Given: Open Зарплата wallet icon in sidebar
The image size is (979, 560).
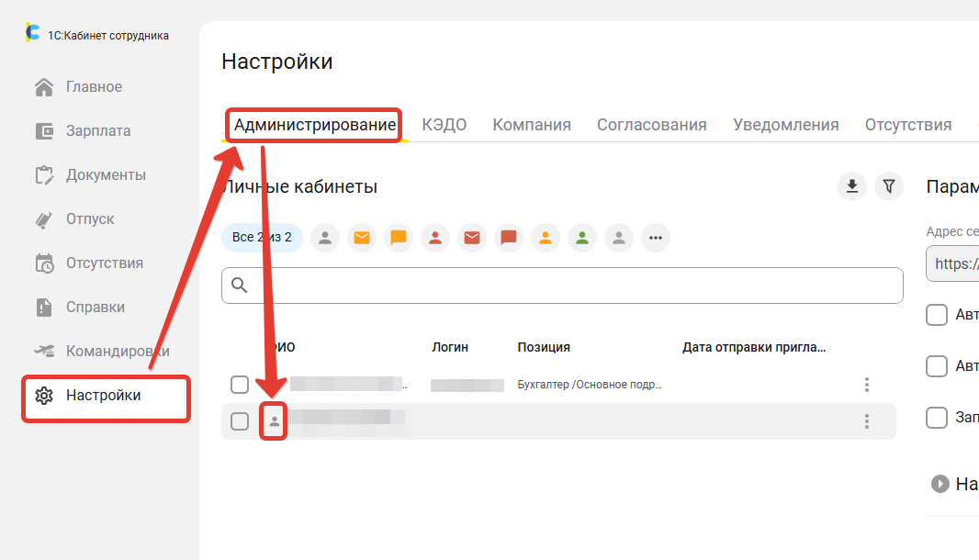Looking at the screenshot, I should click(44, 131).
